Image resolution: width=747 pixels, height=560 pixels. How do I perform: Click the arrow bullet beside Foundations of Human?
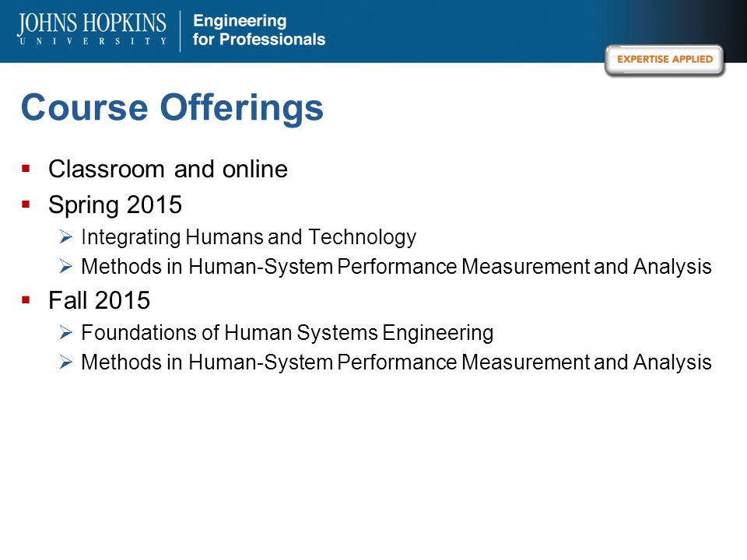point(65,332)
